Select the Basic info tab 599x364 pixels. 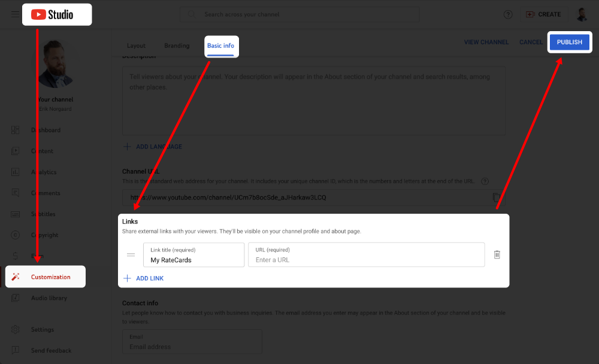(220, 45)
